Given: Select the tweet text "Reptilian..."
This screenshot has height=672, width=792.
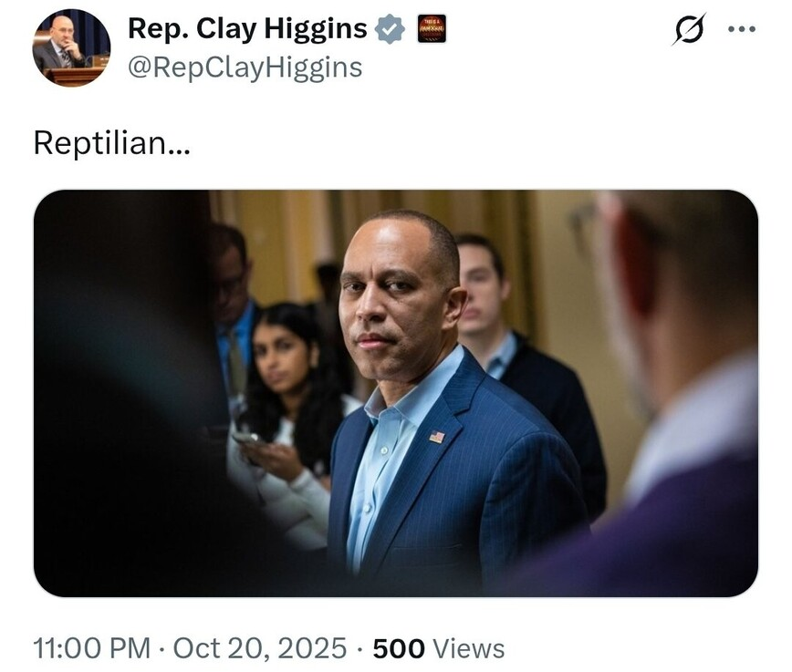Looking at the screenshot, I should tap(111, 143).
